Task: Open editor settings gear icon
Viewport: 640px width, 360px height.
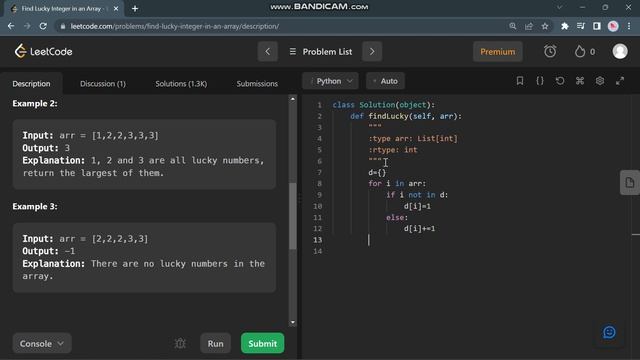Action: [x=600, y=81]
